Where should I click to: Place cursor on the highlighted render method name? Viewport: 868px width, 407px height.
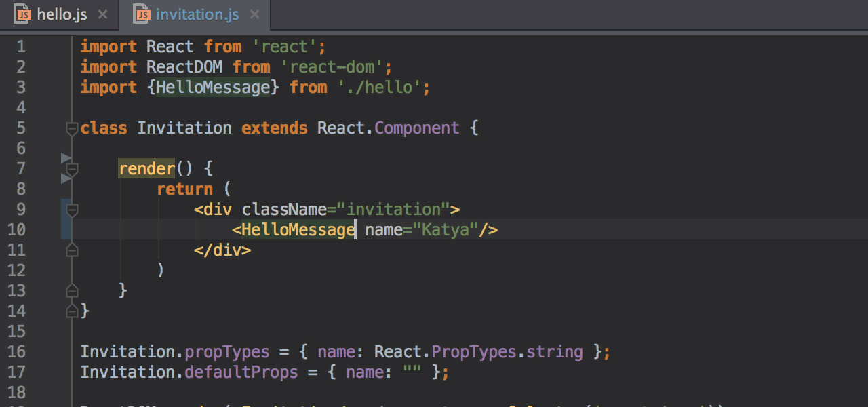pyautogui.click(x=146, y=169)
